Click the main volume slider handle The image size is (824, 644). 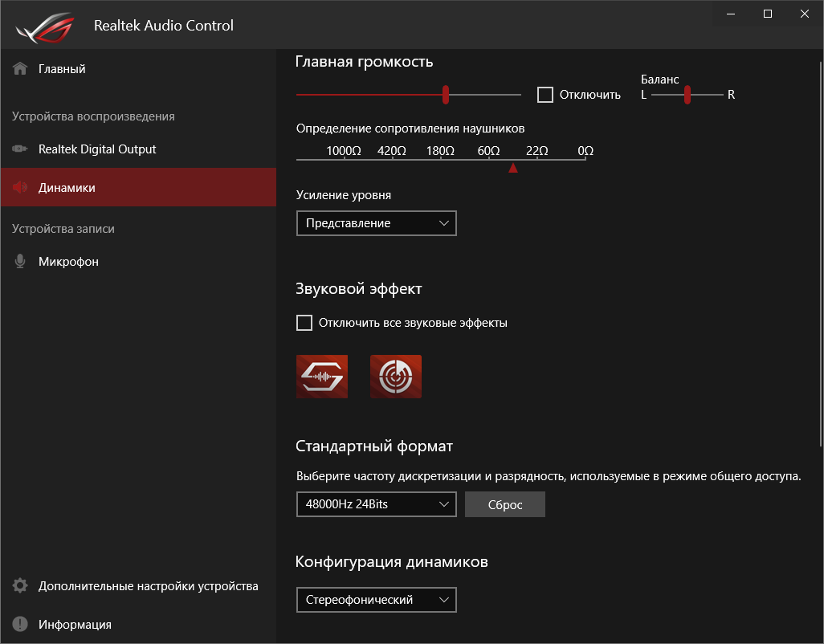[446, 95]
